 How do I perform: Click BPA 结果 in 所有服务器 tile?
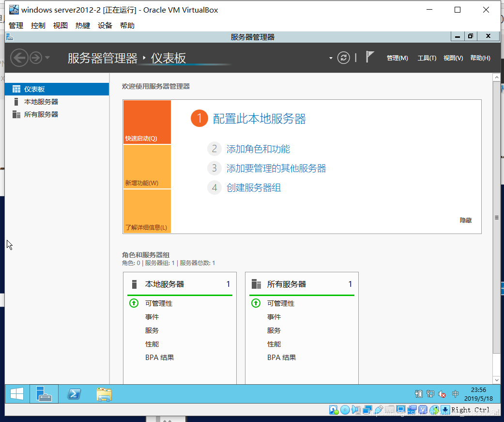pyautogui.click(x=282, y=358)
